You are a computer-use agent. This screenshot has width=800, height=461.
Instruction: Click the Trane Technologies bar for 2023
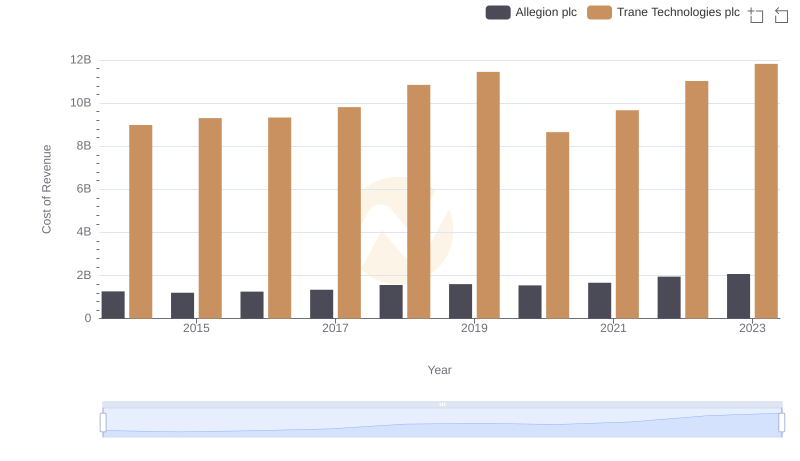click(766, 191)
